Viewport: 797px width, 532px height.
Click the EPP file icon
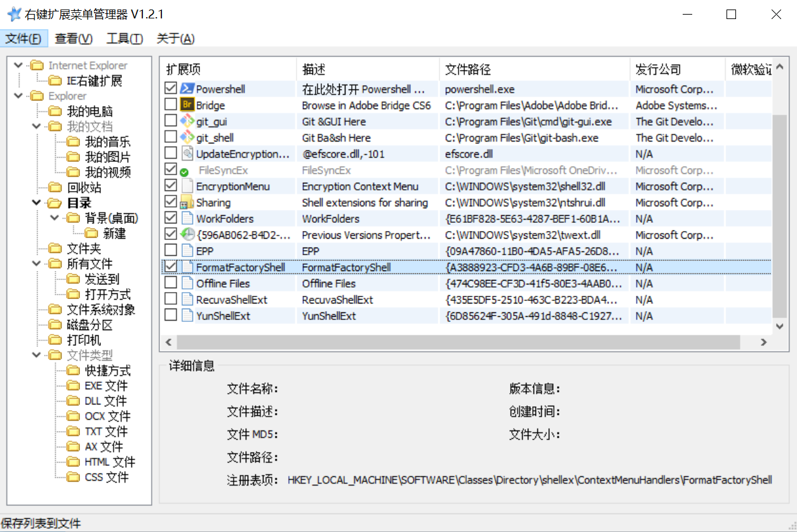pos(187,251)
